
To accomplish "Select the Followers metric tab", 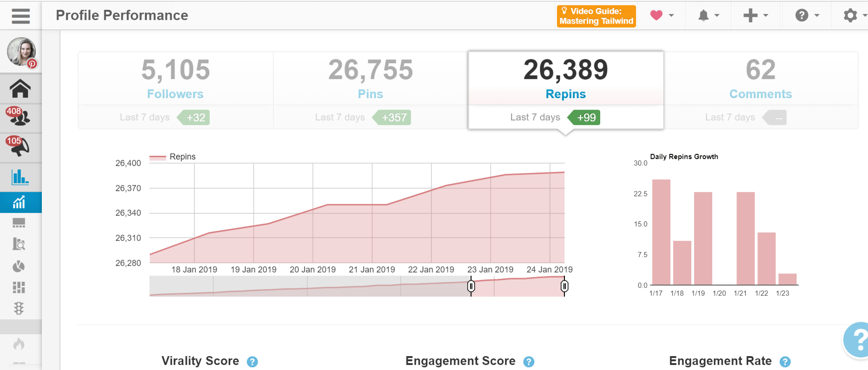I will tap(175, 90).
